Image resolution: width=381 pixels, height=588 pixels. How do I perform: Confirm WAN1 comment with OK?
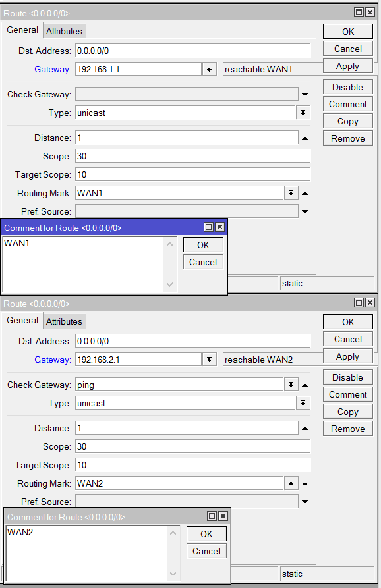coord(203,245)
